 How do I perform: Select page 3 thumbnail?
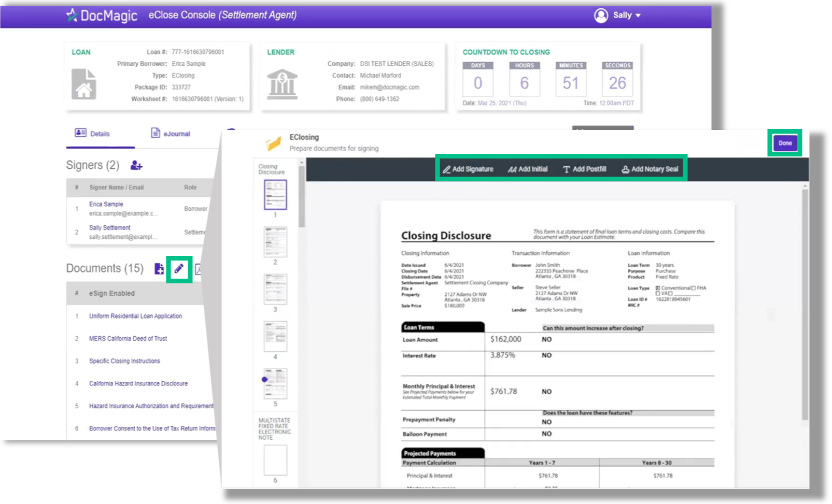(x=275, y=289)
